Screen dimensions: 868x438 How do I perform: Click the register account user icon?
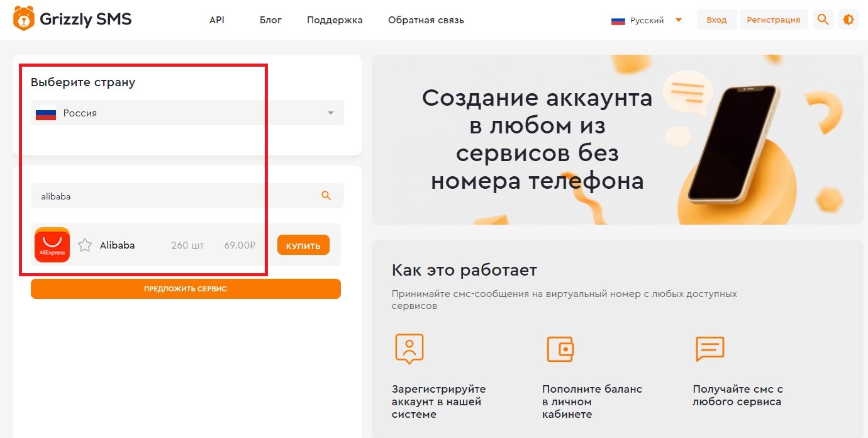click(x=409, y=349)
